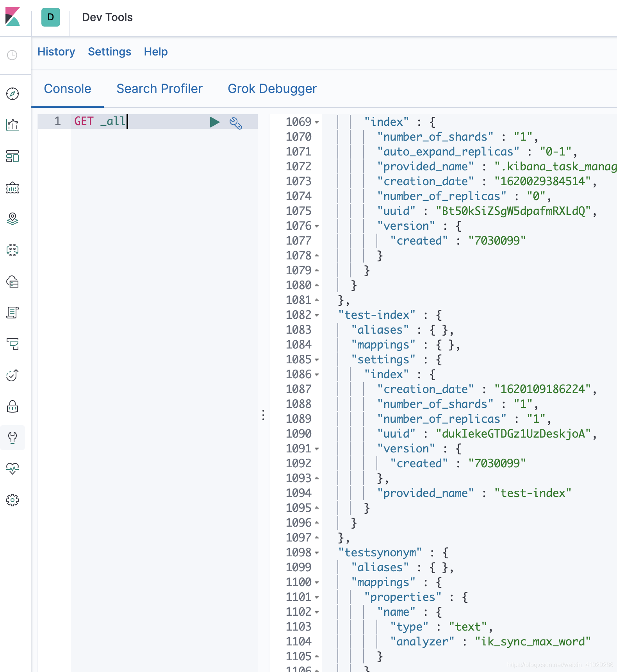Click "aliases" on line 1083
Screen dimensions: 617x672
tap(380, 330)
